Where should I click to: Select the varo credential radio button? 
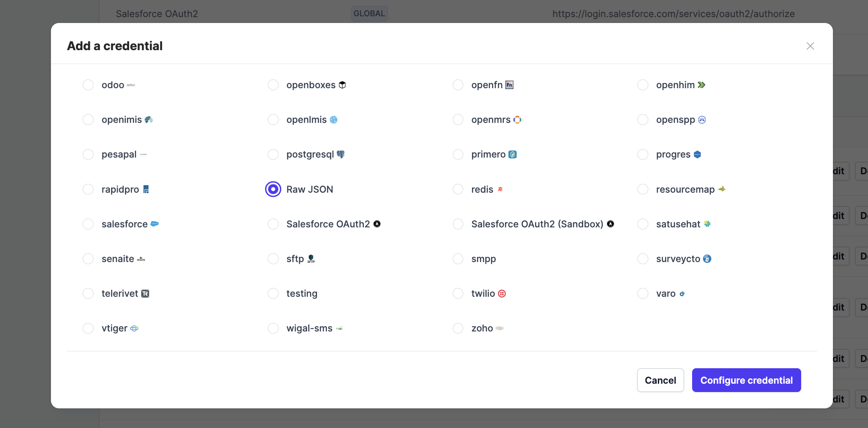click(643, 293)
